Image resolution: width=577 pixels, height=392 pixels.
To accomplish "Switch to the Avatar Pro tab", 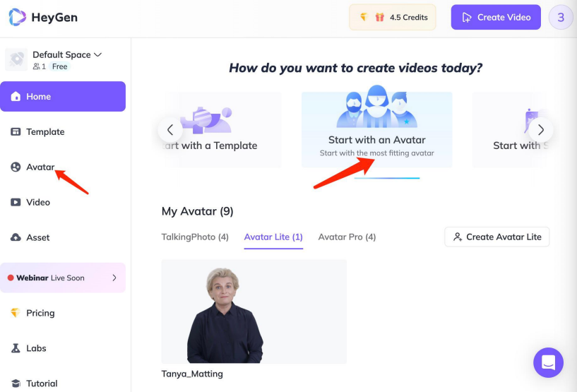I will pyautogui.click(x=347, y=237).
